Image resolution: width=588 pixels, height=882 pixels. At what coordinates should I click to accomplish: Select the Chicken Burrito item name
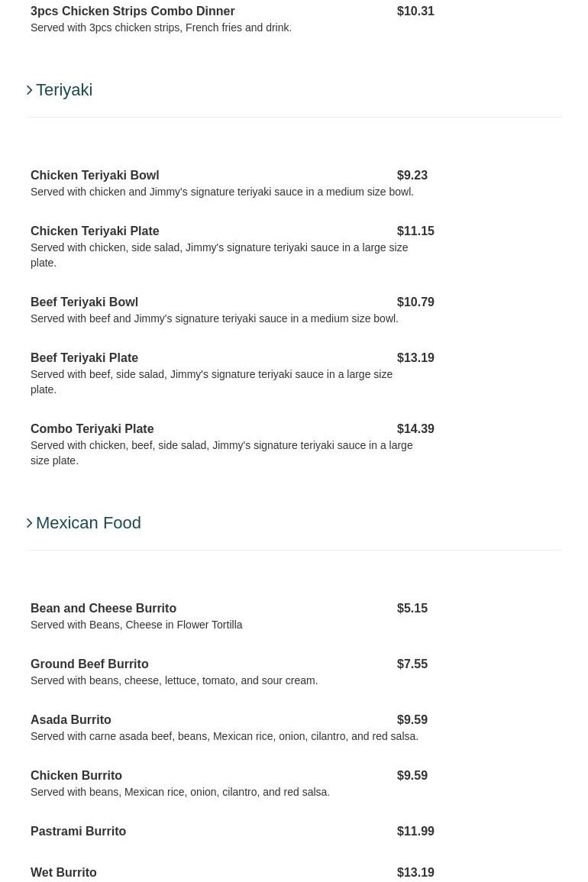click(76, 776)
